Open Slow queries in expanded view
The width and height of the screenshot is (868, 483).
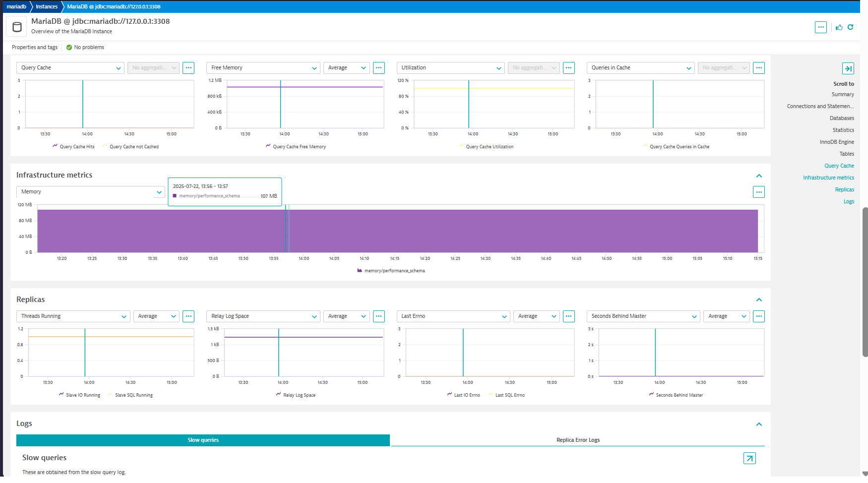pos(749,458)
